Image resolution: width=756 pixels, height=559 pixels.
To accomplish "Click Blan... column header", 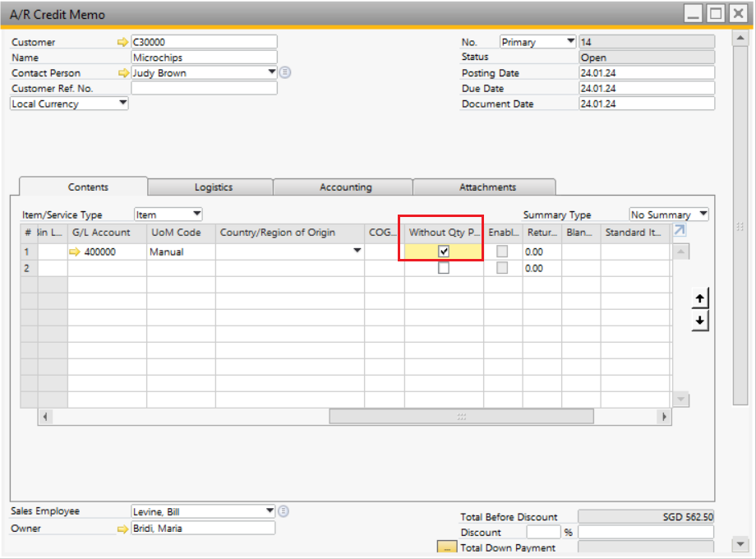I will 581,233.
